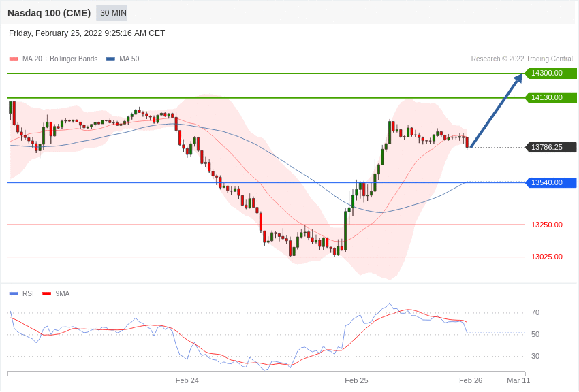Click the Feb 25 date axis label

point(356,380)
